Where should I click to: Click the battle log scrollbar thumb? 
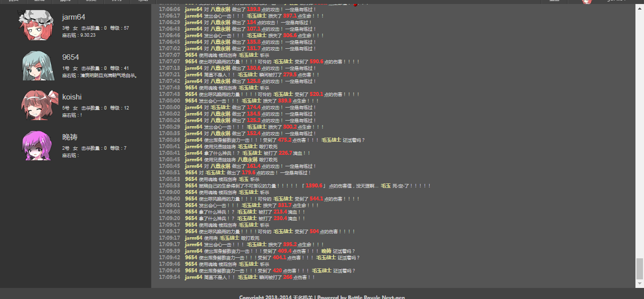(639, 268)
